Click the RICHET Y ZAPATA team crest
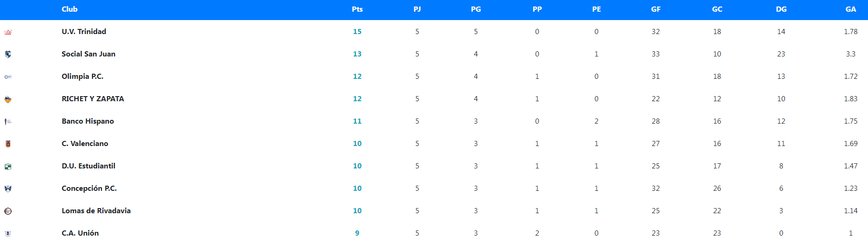 [8, 99]
